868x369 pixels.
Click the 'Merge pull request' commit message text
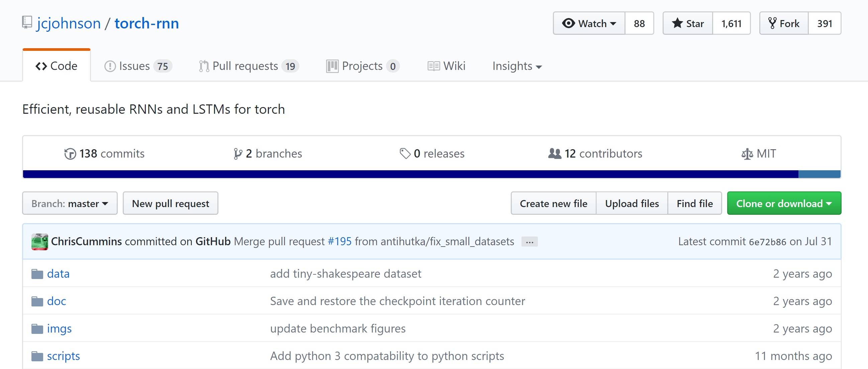pos(279,242)
